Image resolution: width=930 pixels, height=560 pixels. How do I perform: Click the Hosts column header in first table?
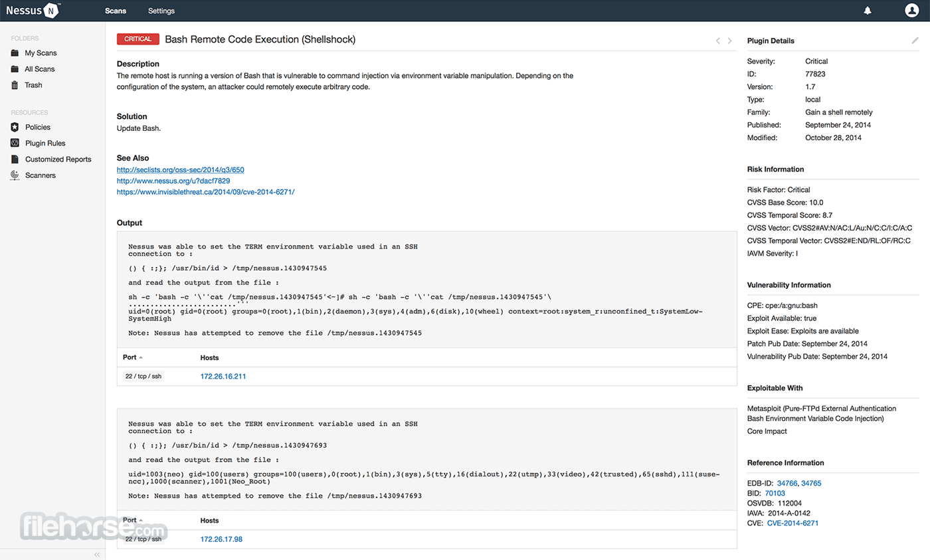209,357
